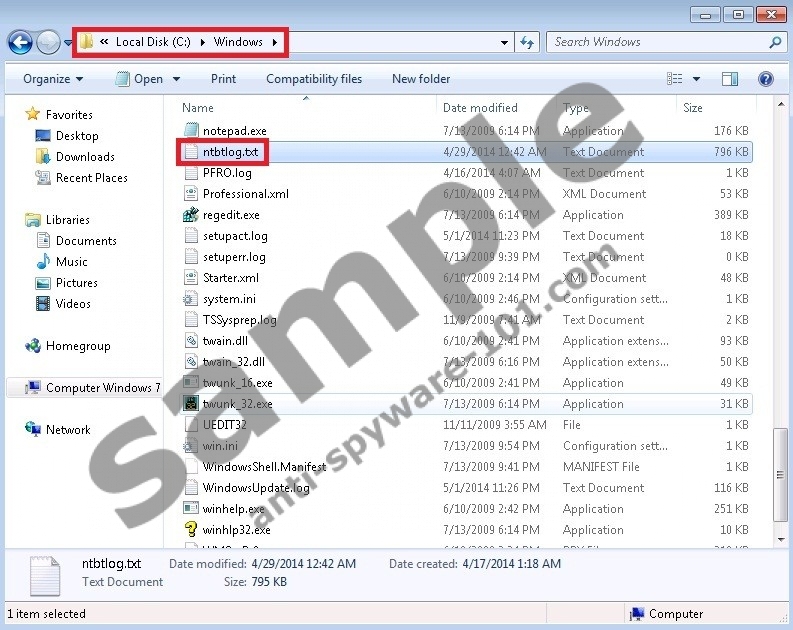Screen dimensions: 793x630
Task: Click the Forward navigation arrow
Action: click(49, 42)
